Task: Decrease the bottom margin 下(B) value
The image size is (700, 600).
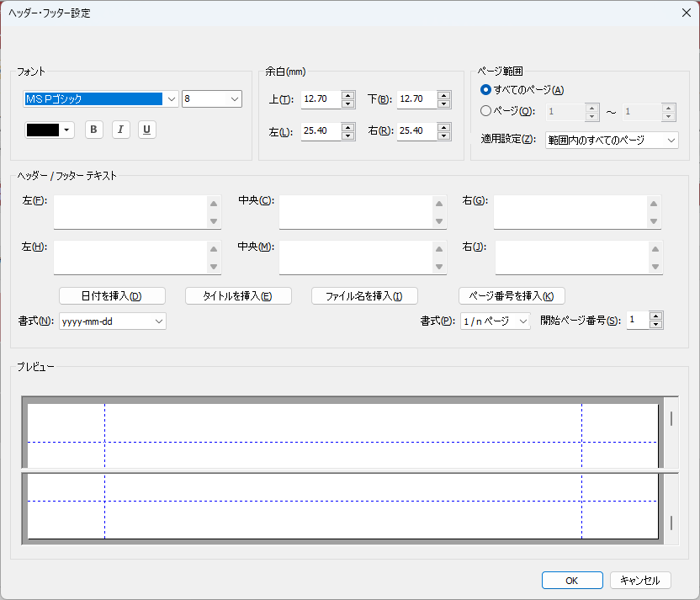Action: 443,104
